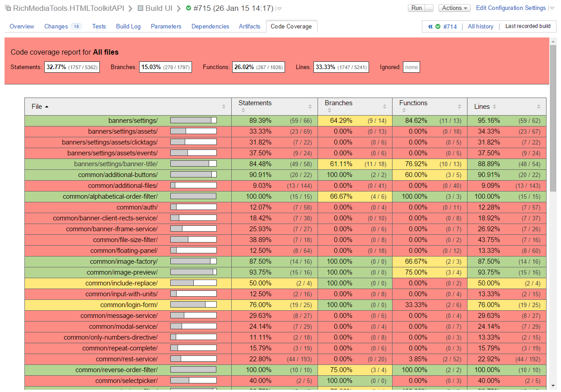This screenshot has width=561, height=392.
Task: Select the Code Coverage tab
Action: (291, 27)
